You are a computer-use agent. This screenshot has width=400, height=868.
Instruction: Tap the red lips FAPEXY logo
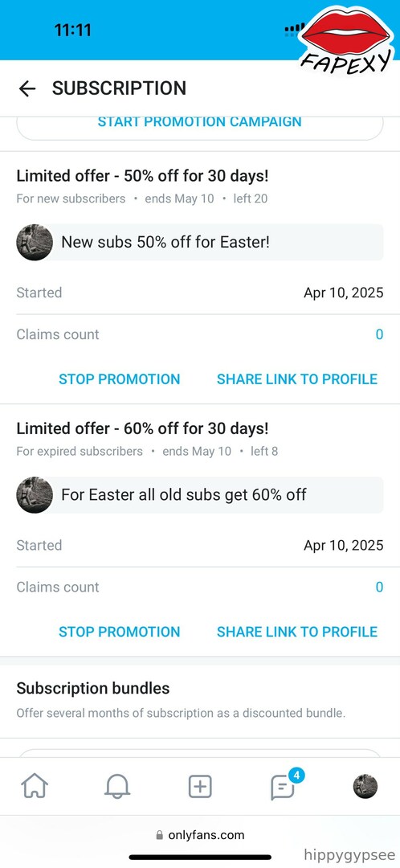[348, 39]
